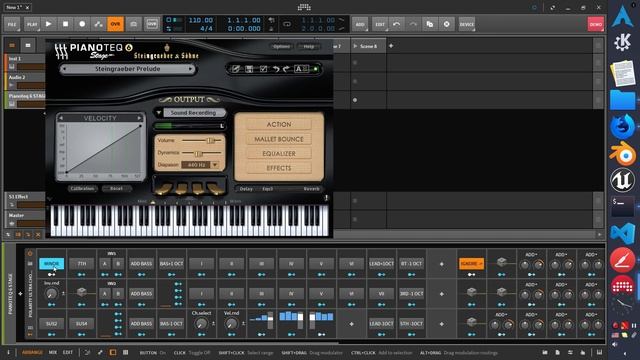Toggle the SUS4 button
This screenshot has height=360, width=640.
coord(82,324)
